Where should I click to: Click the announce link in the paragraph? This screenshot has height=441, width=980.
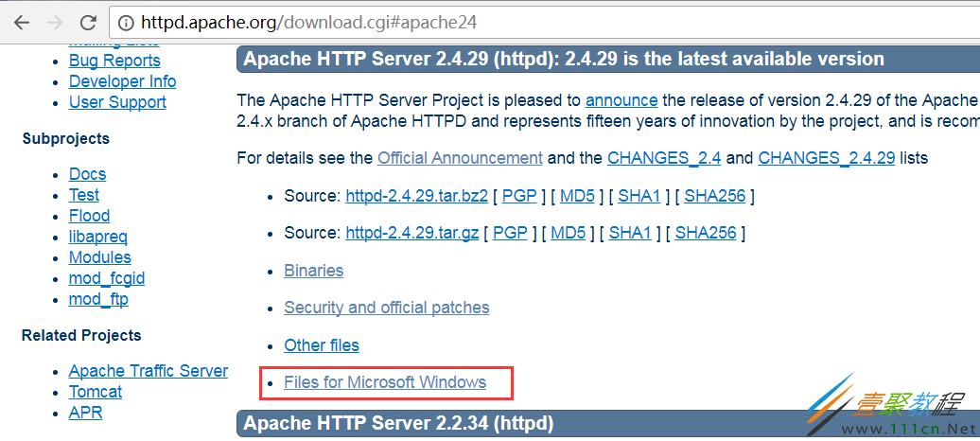[x=621, y=100]
